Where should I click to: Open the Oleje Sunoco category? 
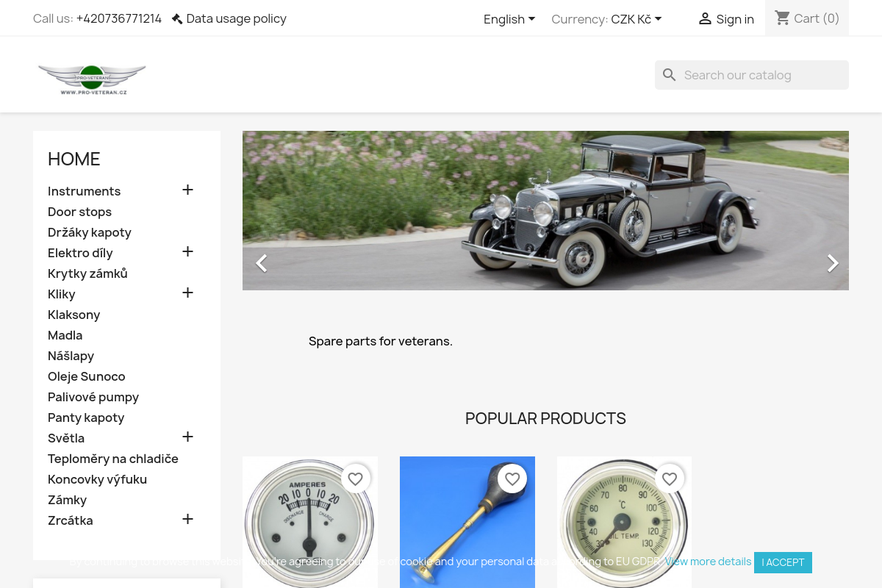click(86, 376)
